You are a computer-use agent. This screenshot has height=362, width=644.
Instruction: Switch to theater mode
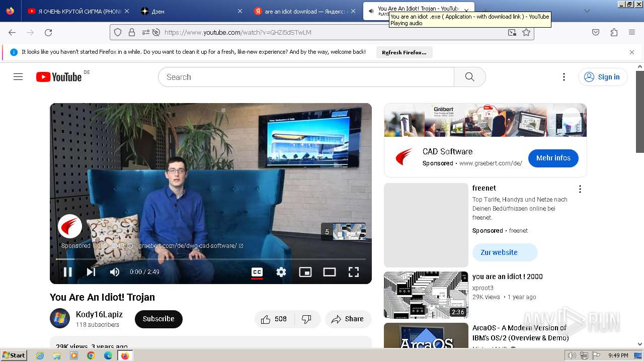click(x=330, y=272)
